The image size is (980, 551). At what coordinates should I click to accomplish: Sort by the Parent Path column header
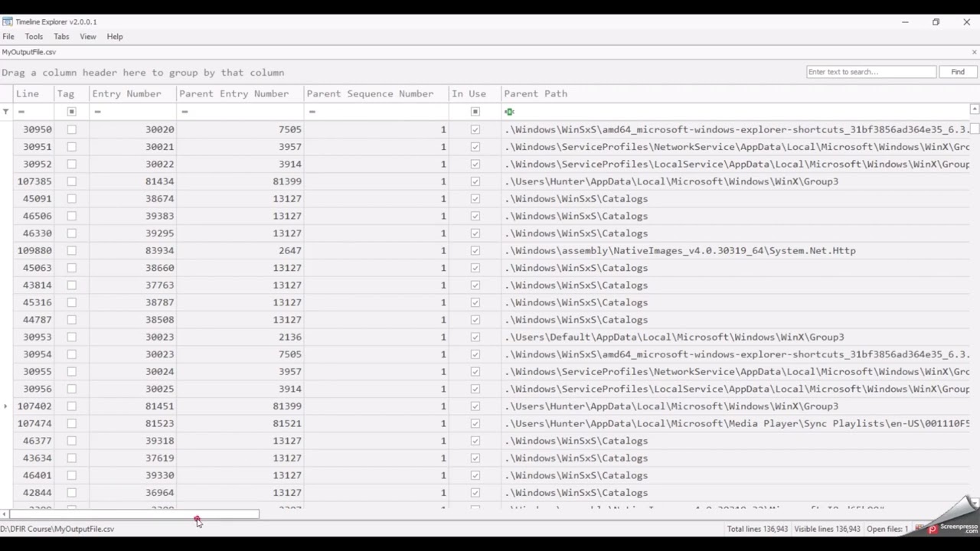click(x=735, y=93)
